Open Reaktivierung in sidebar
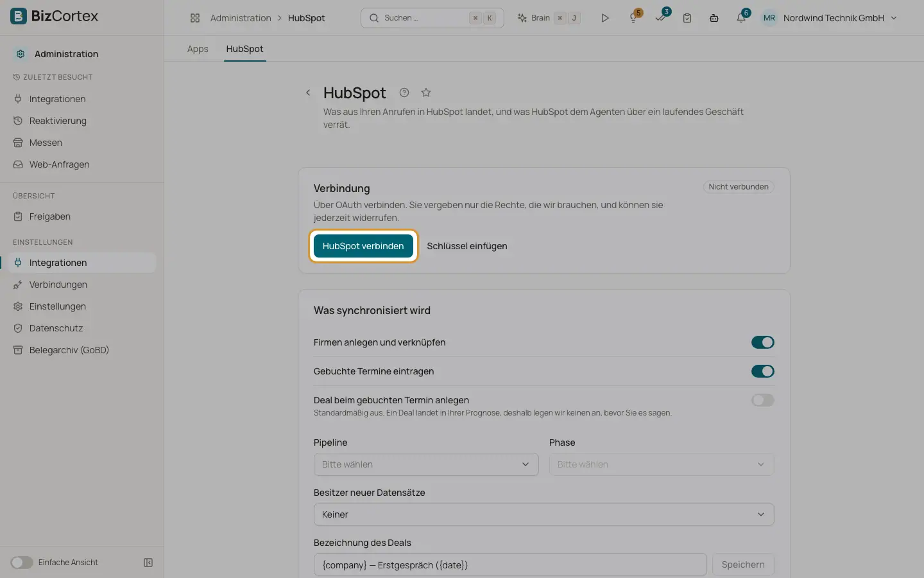This screenshot has width=924, height=578. click(x=82, y=121)
